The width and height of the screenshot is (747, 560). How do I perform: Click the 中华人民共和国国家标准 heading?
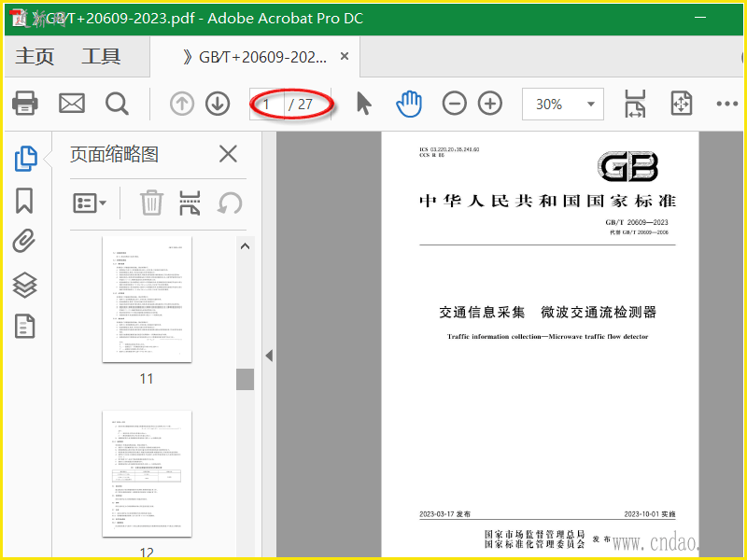coord(547,201)
